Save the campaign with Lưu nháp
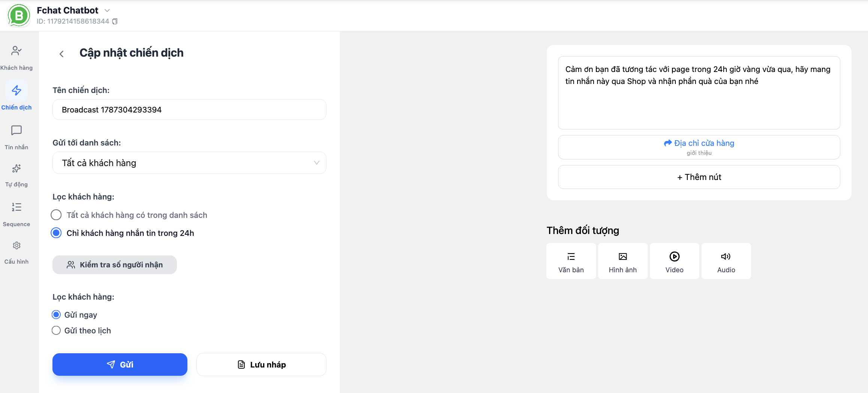The height and width of the screenshot is (393, 868). [261, 364]
